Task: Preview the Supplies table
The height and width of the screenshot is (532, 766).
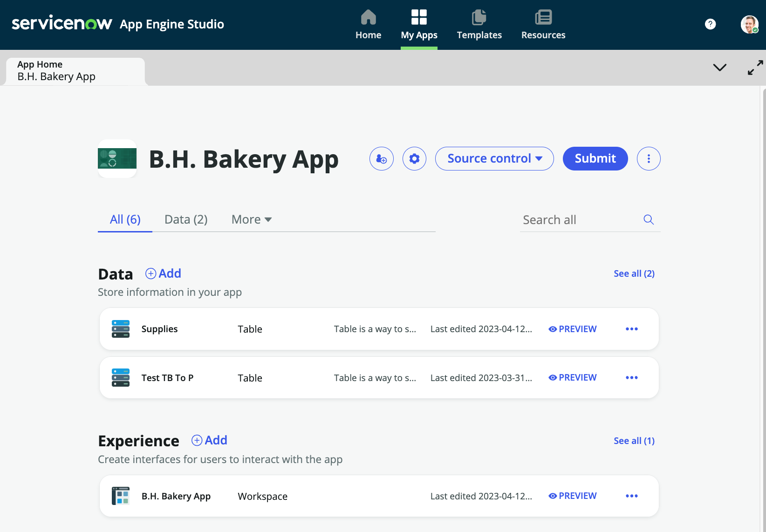Action: click(573, 329)
